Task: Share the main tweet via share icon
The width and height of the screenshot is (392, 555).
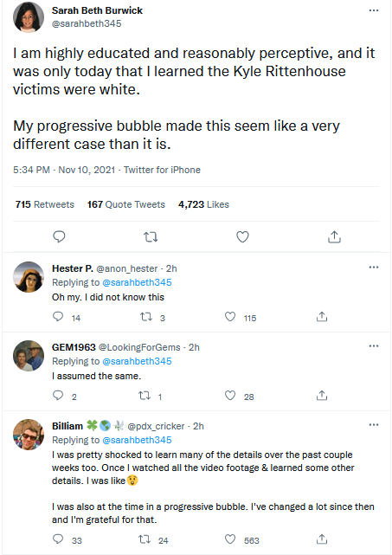Action: pos(334,236)
